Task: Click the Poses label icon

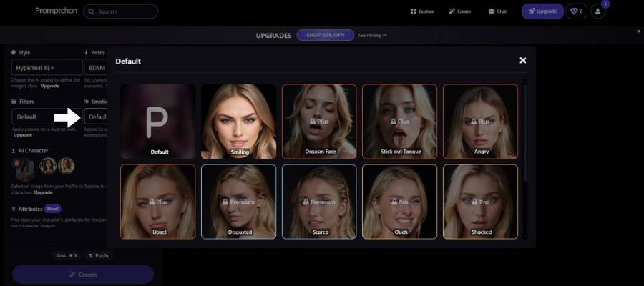Action: (87, 52)
